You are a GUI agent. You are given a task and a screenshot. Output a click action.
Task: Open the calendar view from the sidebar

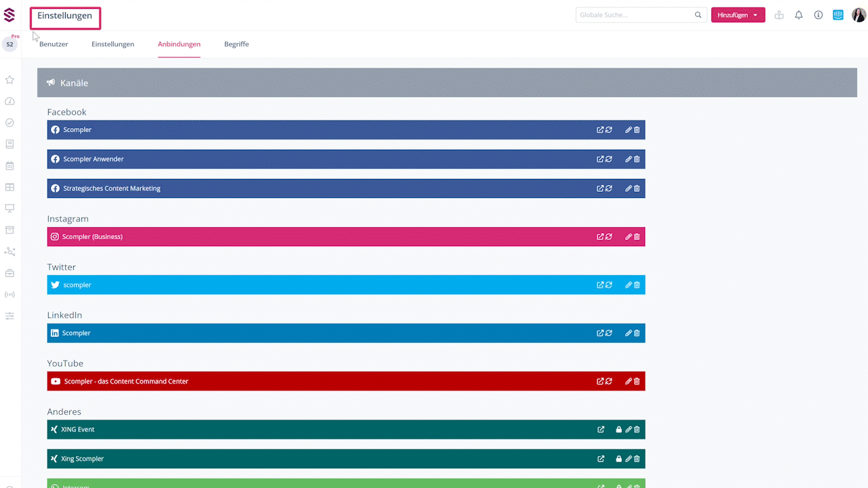pos(9,165)
